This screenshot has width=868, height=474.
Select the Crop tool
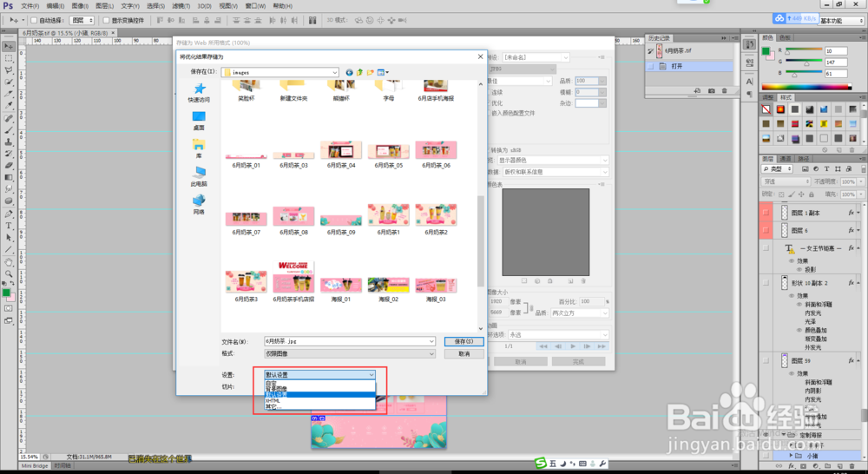[x=9, y=94]
